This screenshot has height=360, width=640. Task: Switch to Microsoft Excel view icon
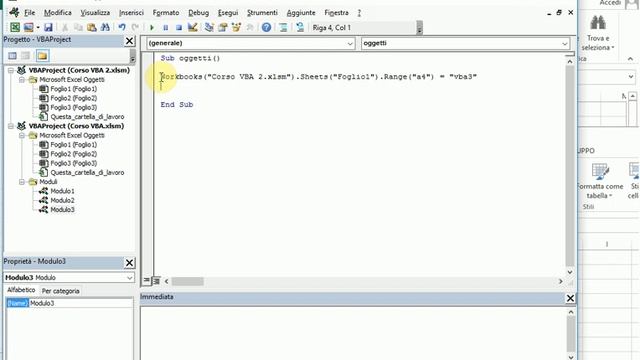15,27
